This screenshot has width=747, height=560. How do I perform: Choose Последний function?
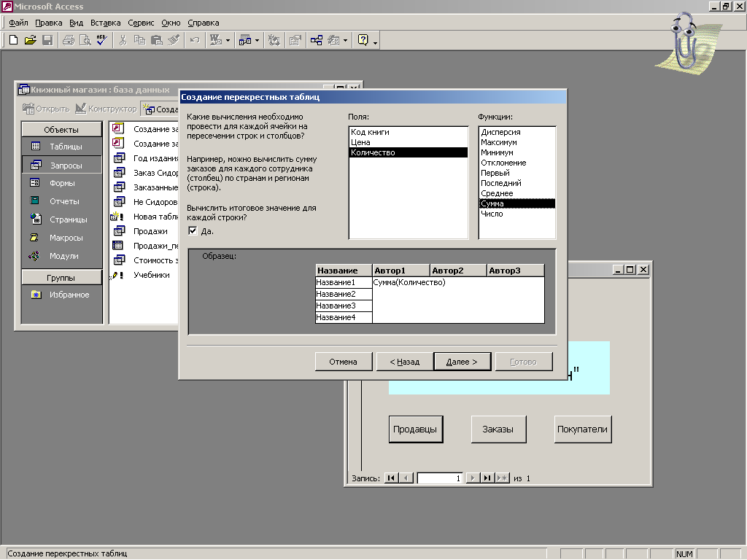point(517,183)
